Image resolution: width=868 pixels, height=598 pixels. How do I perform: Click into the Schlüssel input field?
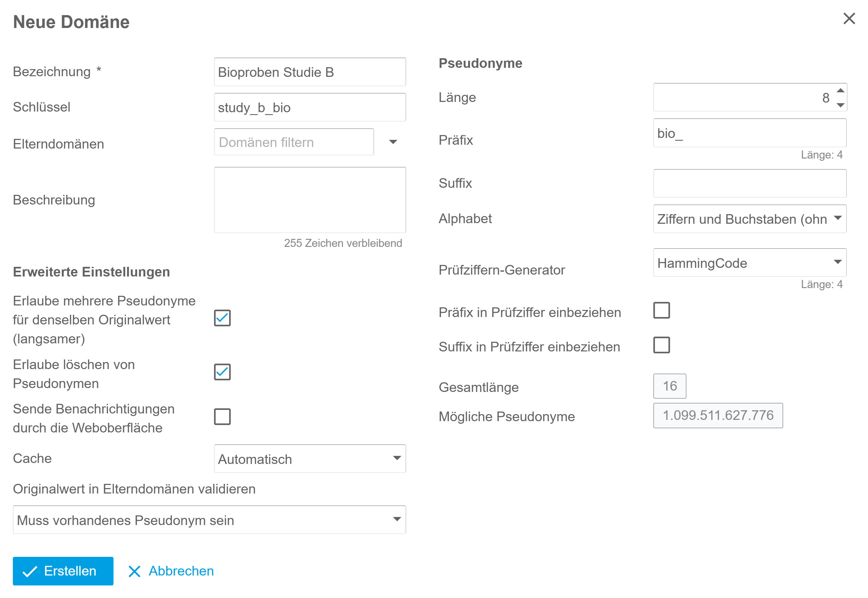[310, 107]
